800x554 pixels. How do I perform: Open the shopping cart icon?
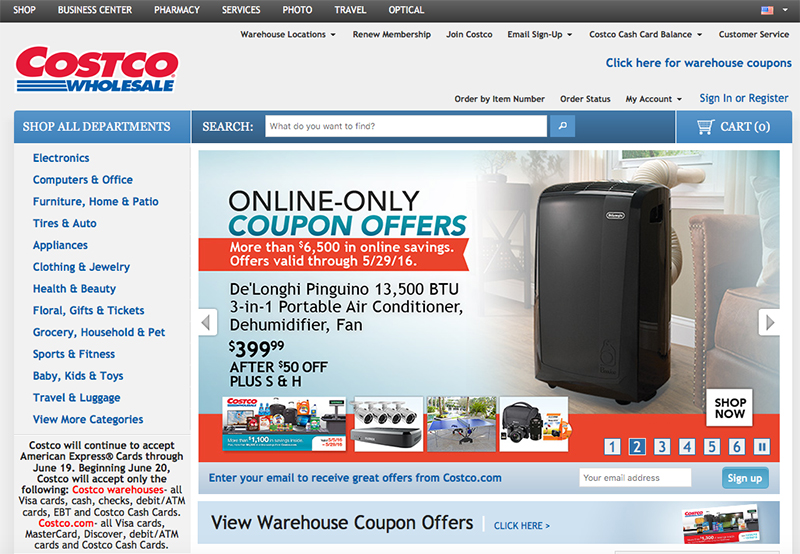tap(706, 127)
